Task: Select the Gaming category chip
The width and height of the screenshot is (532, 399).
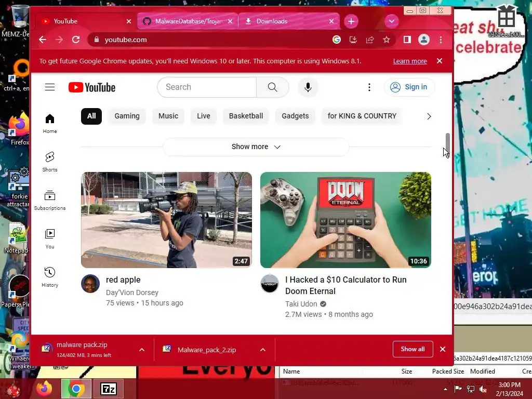Action: [x=127, y=116]
